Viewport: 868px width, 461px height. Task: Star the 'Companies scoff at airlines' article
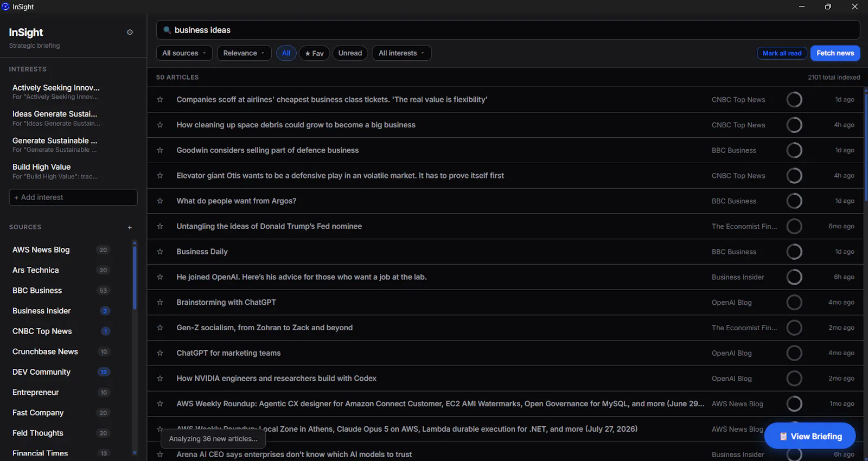tap(160, 100)
